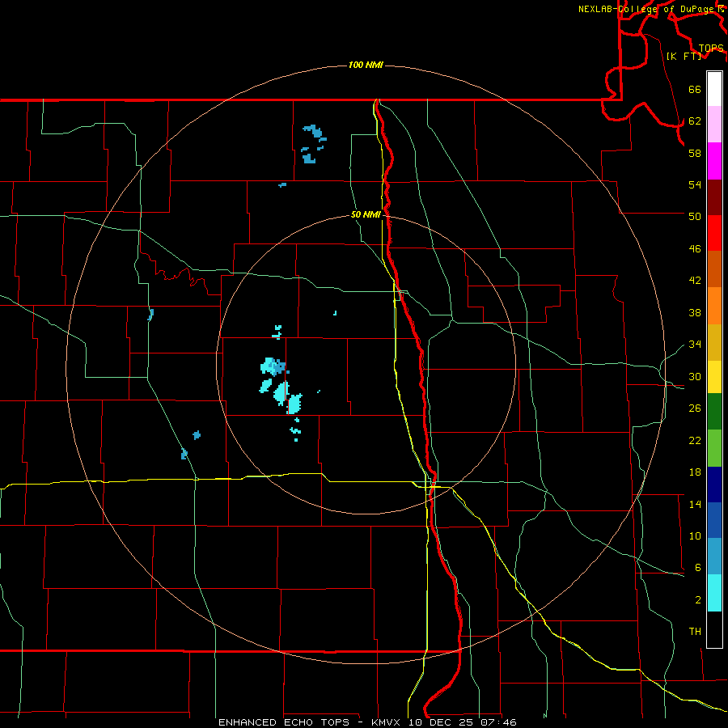Click the 'TH' threshold legend label
Image resolution: width=728 pixels, height=728 pixels.
(x=695, y=632)
